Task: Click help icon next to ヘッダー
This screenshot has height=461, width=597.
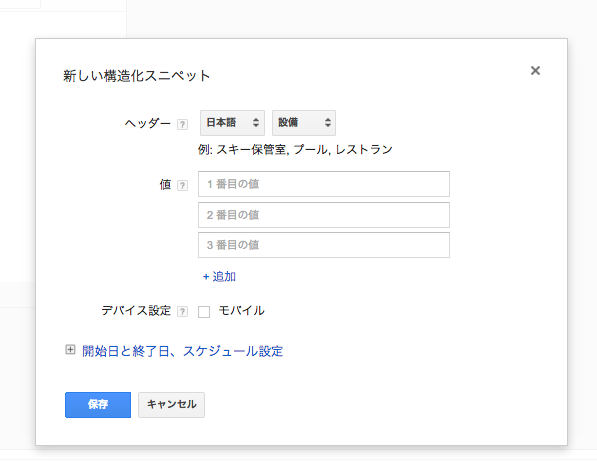Action: tap(182, 124)
